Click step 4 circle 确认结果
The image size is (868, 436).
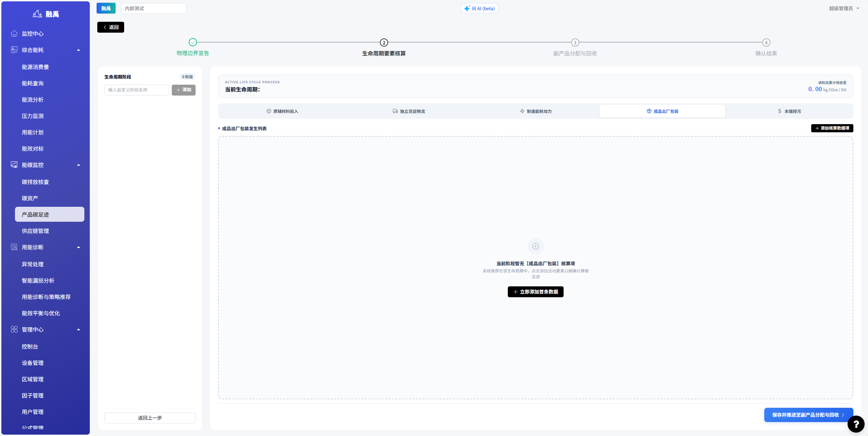pyautogui.click(x=766, y=43)
